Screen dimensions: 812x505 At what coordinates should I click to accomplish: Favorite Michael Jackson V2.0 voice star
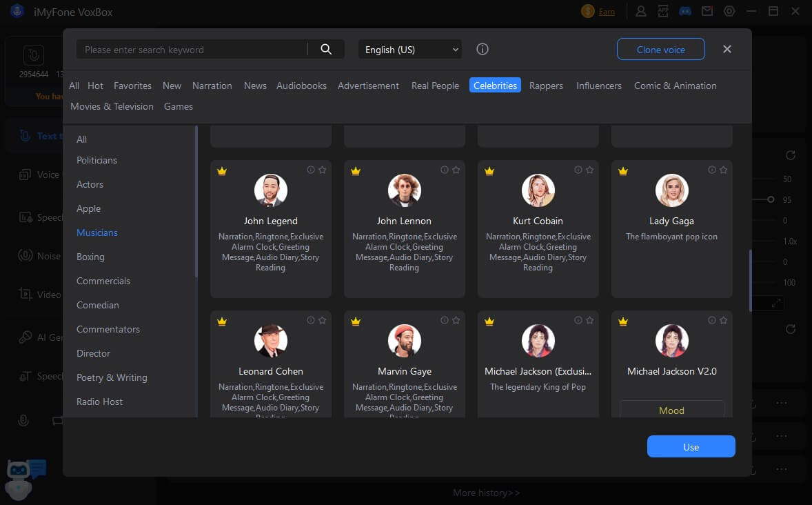click(x=724, y=320)
